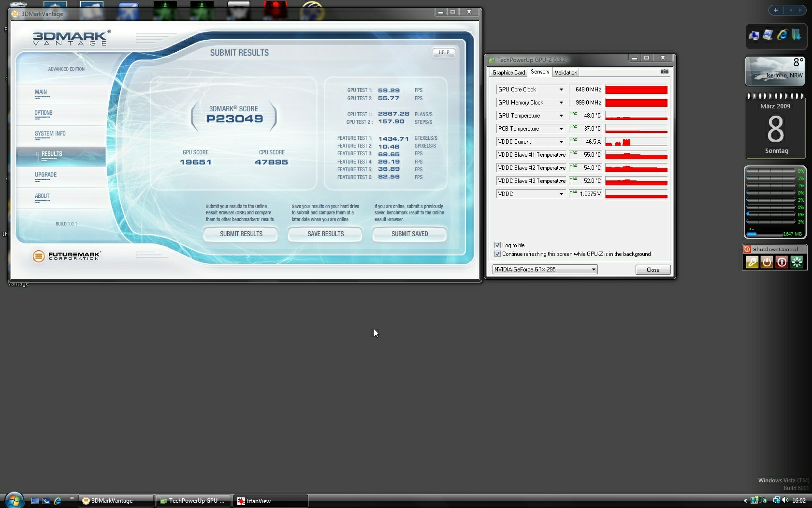This screenshot has width=812, height=508.
Task: Open the volume control tray icon
Action: point(785,501)
